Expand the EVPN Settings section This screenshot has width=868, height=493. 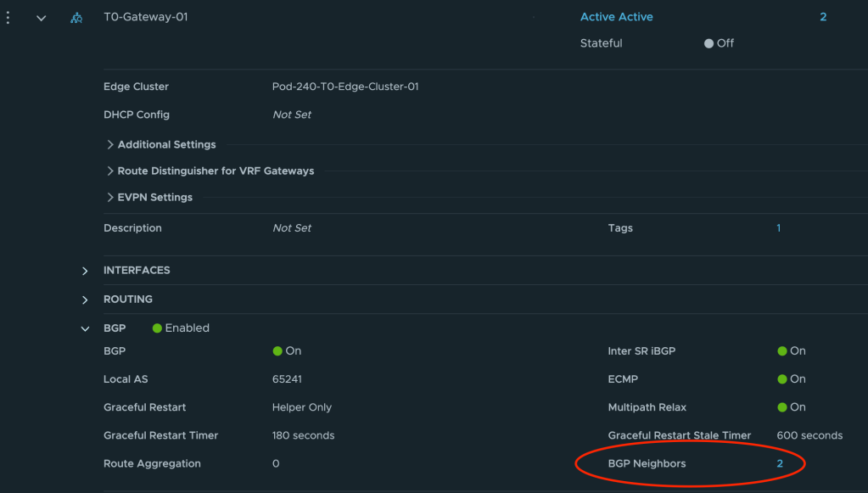pos(110,198)
